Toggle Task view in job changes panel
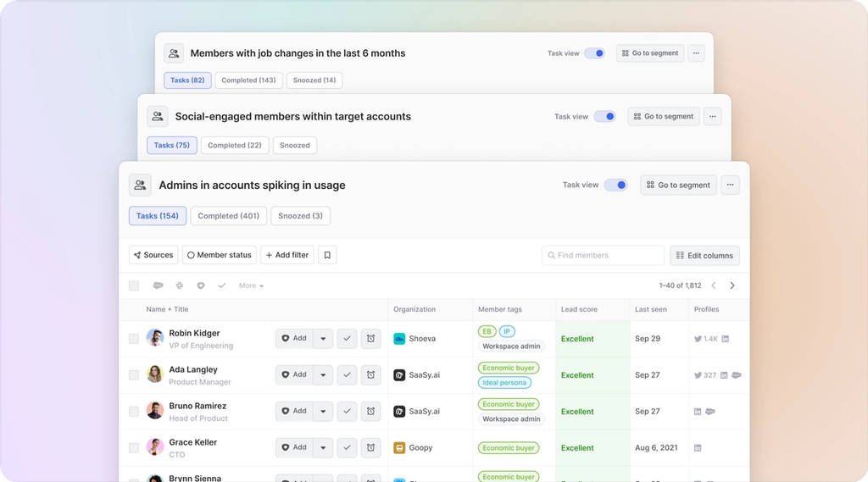868x482 pixels. click(x=594, y=53)
